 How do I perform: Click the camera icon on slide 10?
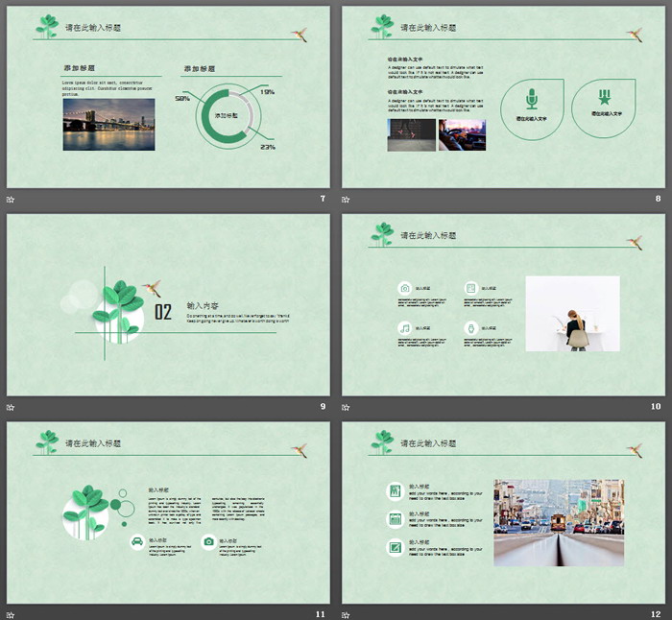(x=405, y=288)
